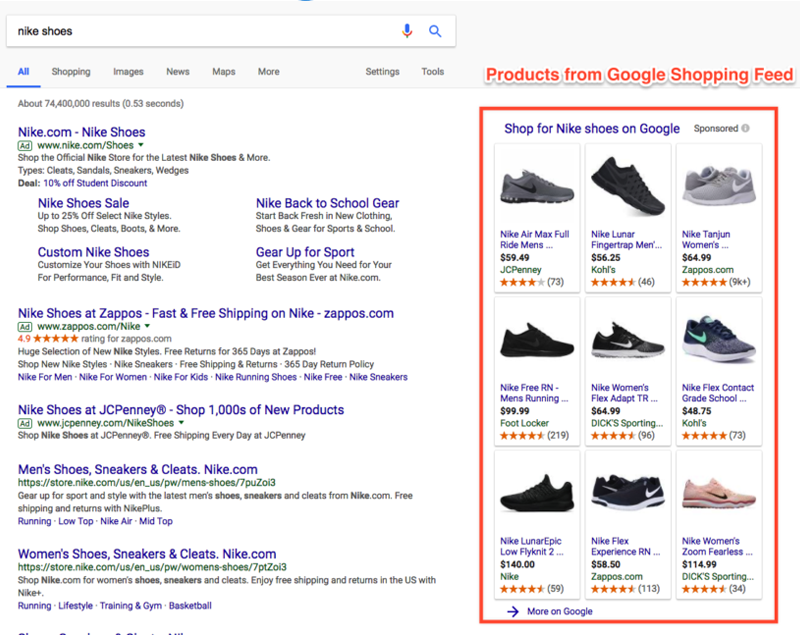Click the Sponsored info icon

tap(745, 129)
